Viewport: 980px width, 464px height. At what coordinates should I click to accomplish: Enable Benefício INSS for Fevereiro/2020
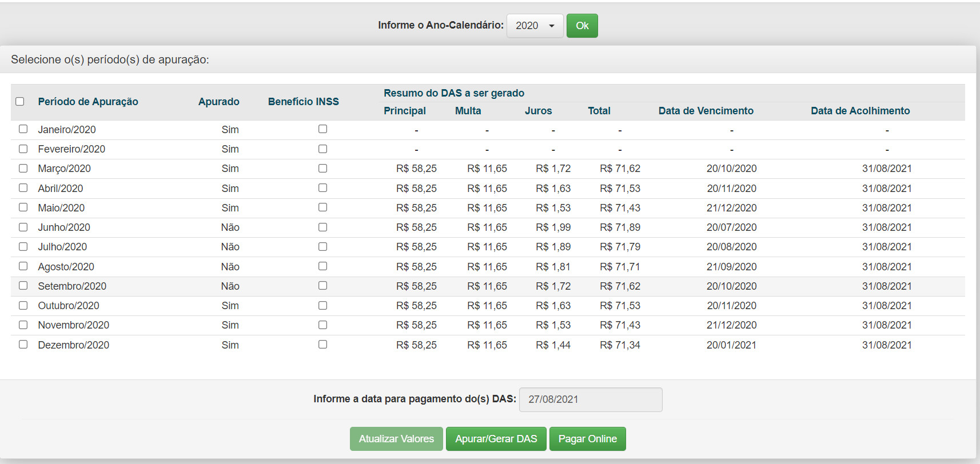tap(323, 149)
